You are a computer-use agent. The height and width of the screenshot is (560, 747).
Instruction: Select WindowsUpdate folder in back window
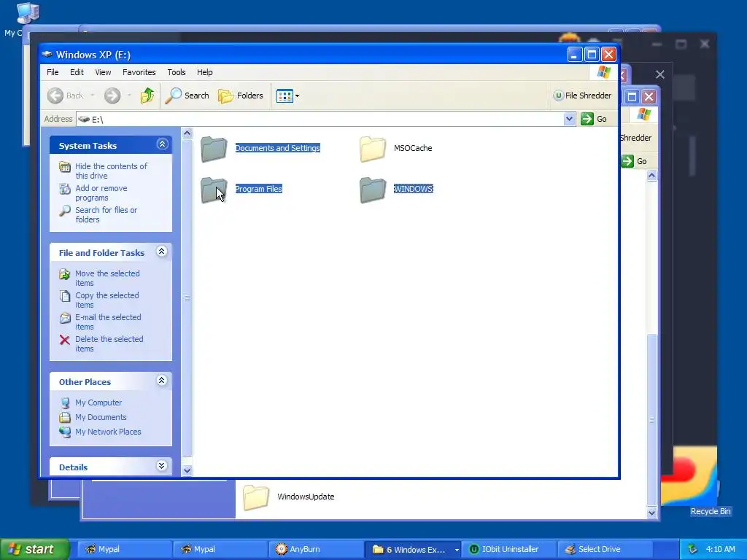289,497
